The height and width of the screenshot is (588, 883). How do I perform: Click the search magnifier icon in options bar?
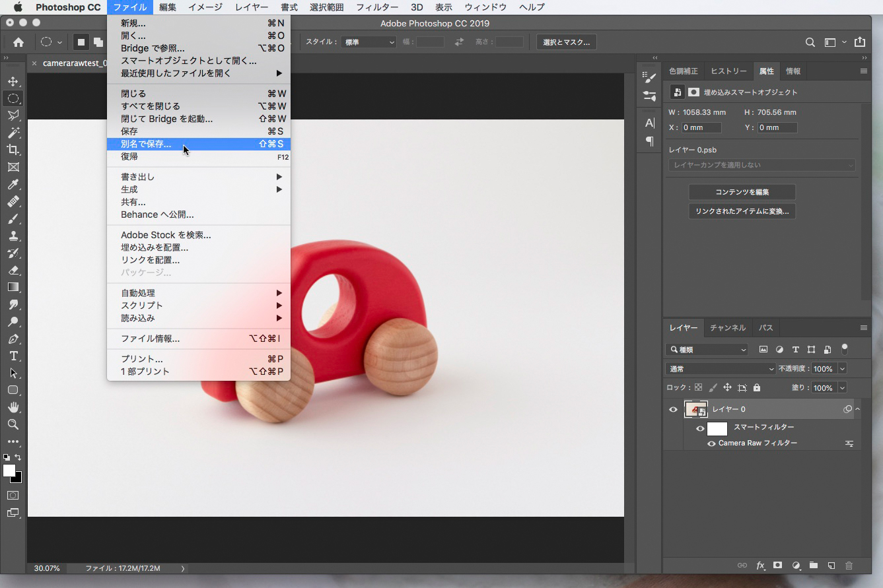click(810, 42)
